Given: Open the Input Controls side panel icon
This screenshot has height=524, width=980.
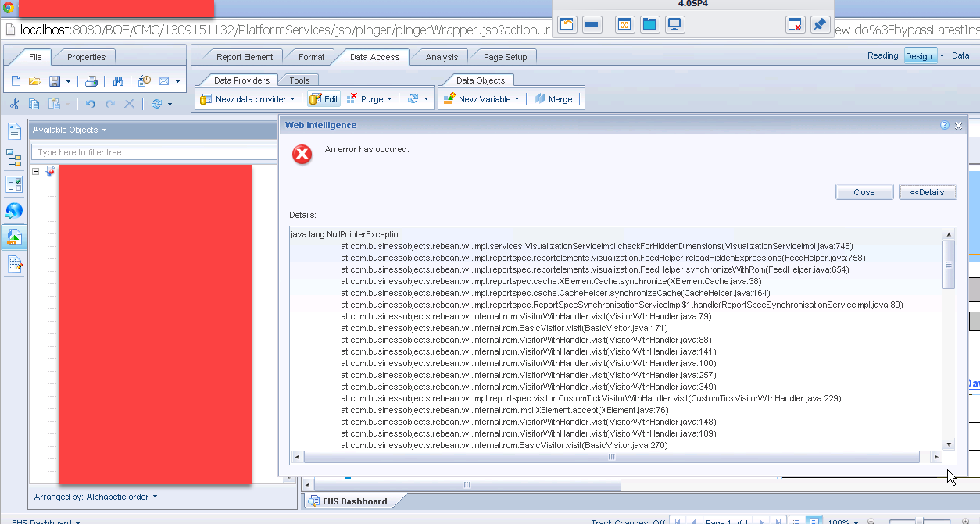Looking at the screenshot, I should [x=14, y=184].
